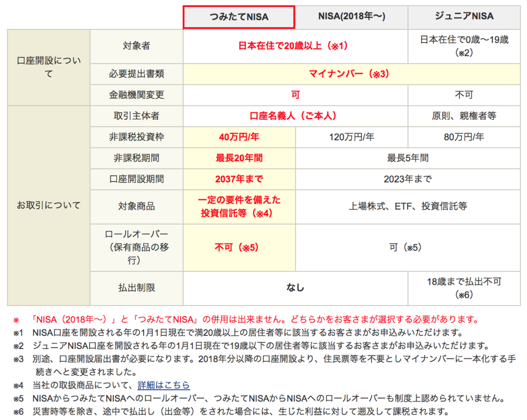Viewport: 527px width, 420px height.
Task: Click the 払出制限 row label
Action: [x=136, y=288]
